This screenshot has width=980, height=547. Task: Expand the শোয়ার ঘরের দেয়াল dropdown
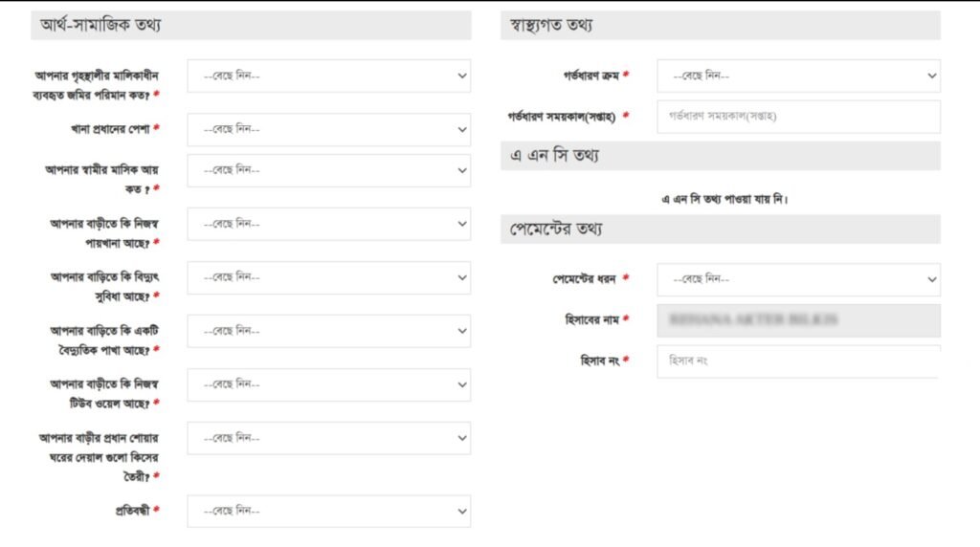coord(328,438)
